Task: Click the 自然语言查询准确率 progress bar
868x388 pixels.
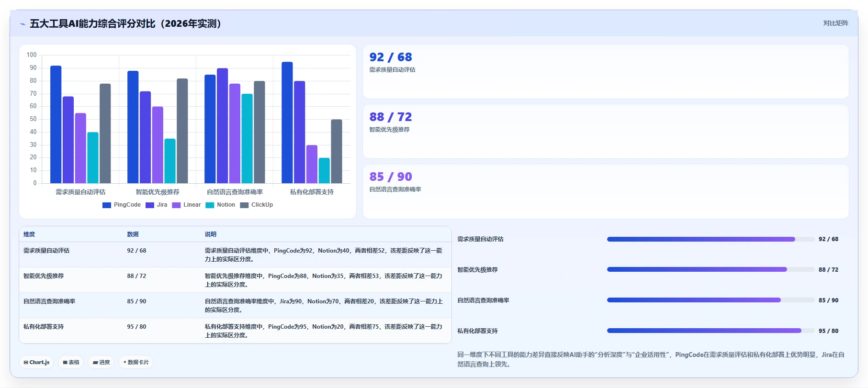Action: [710, 300]
